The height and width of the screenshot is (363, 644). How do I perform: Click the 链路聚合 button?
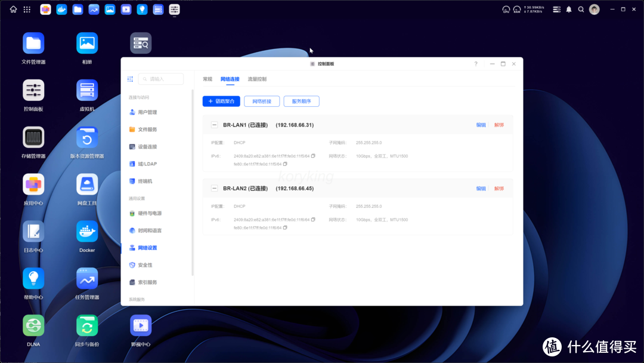(x=221, y=101)
